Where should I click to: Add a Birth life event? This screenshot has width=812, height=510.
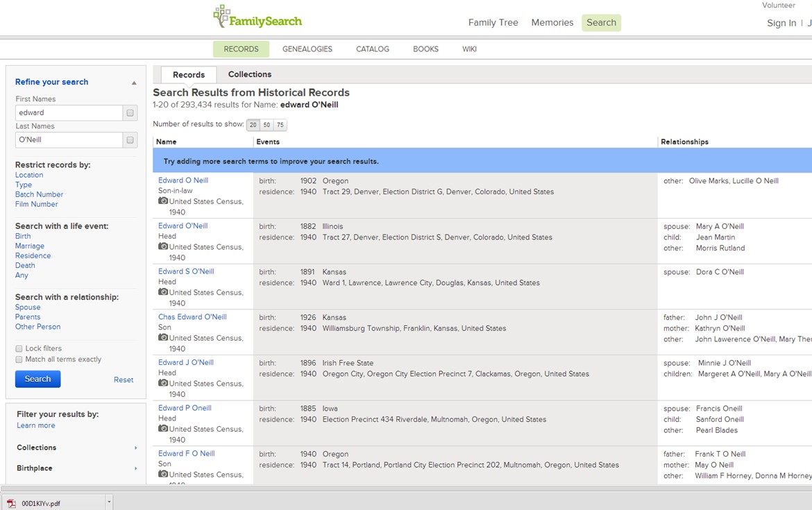[23, 236]
